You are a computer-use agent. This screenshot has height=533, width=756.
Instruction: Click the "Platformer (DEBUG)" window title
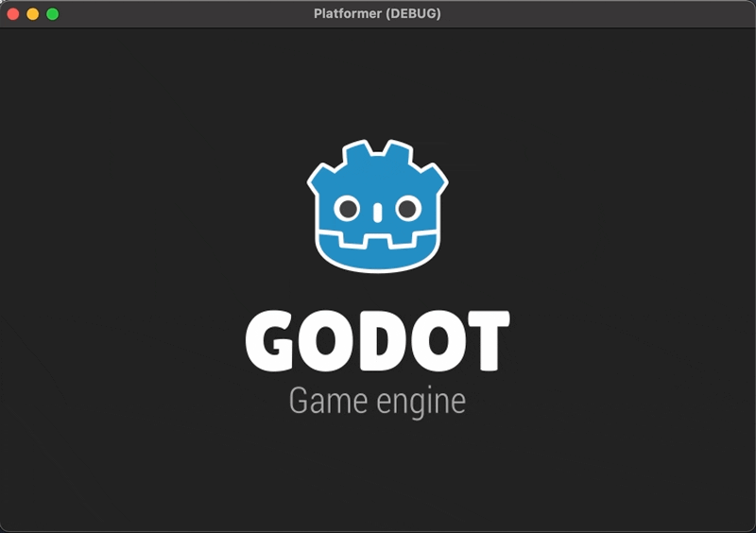click(377, 14)
